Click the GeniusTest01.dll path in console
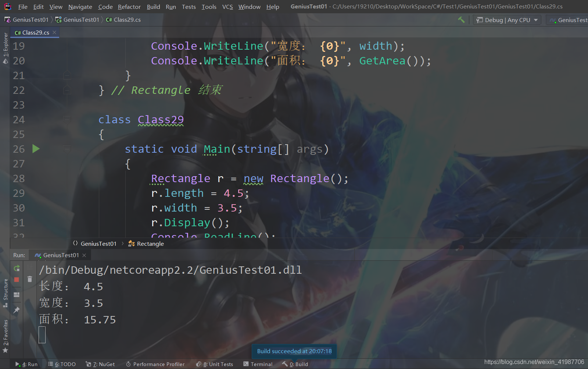Image resolution: width=588 pixels, height=369 pixels. coord(171,270)
